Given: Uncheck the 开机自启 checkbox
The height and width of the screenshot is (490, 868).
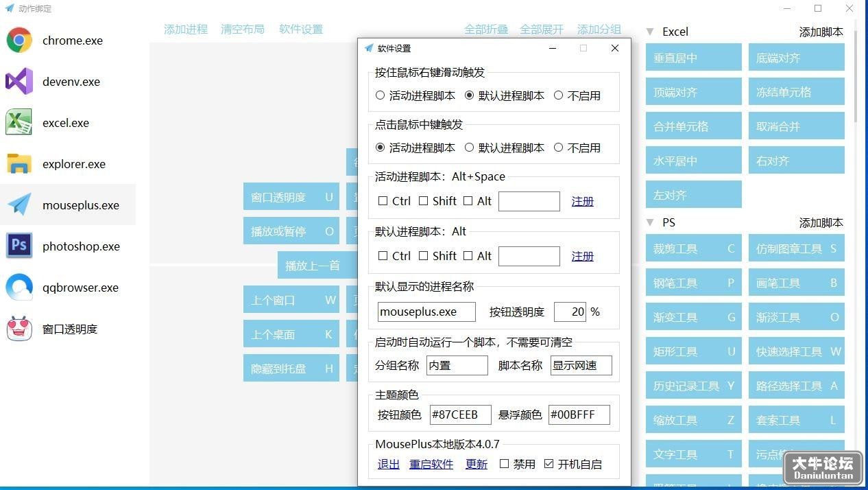Looking at the screenshot, I should coord(548,464).
